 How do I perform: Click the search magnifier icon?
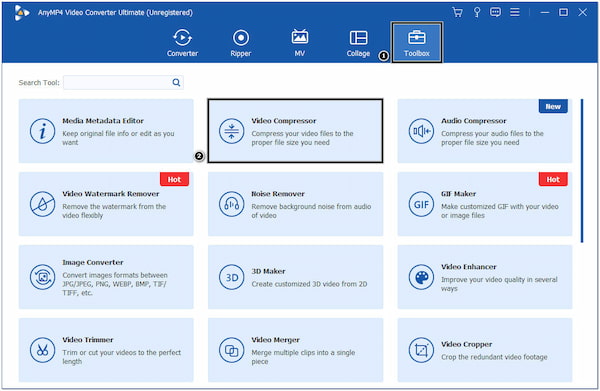[x=176, y=82]
